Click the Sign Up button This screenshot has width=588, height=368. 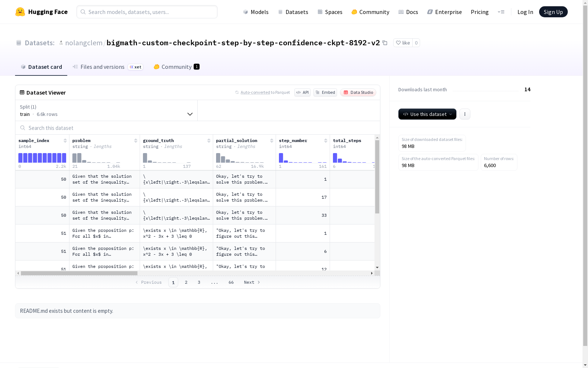553,12
